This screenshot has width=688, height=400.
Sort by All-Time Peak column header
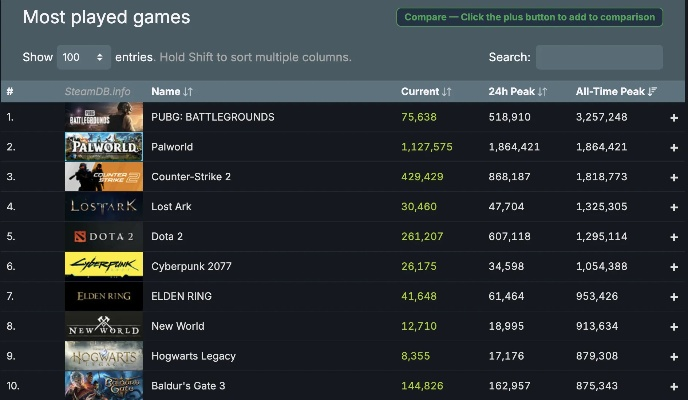[x=616, y=92]
